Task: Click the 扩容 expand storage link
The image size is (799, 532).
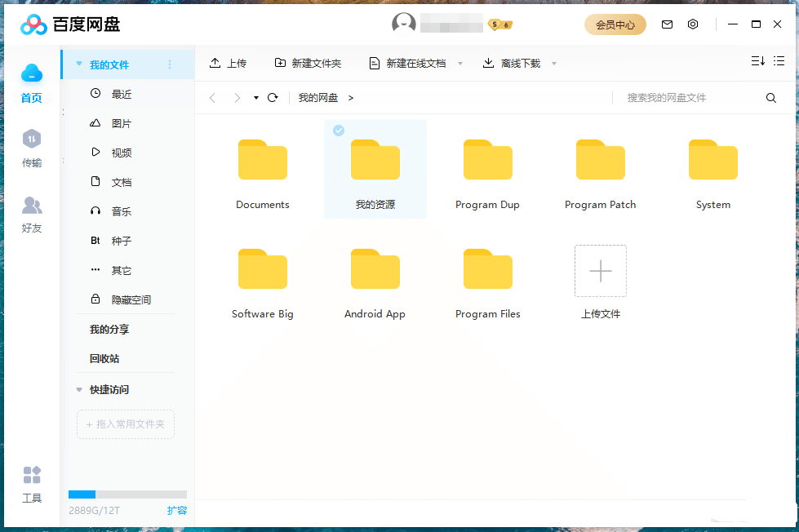Action: [178, 509]
